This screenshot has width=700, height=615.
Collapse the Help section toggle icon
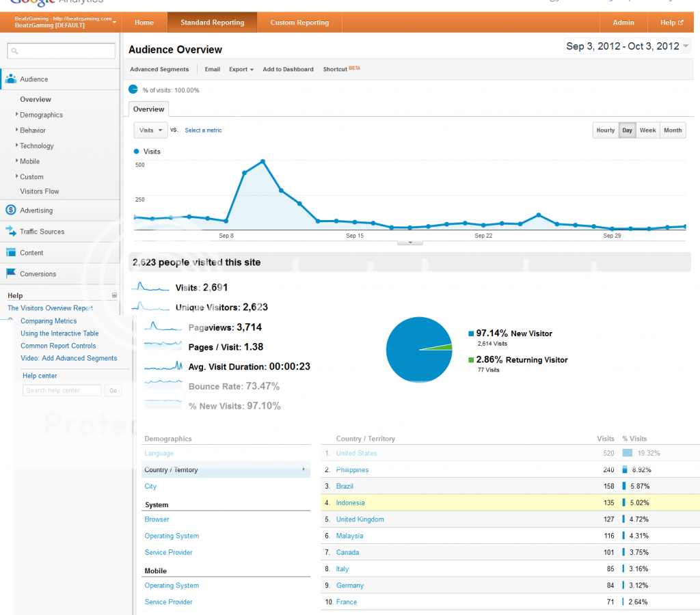[x=114, y=296]
